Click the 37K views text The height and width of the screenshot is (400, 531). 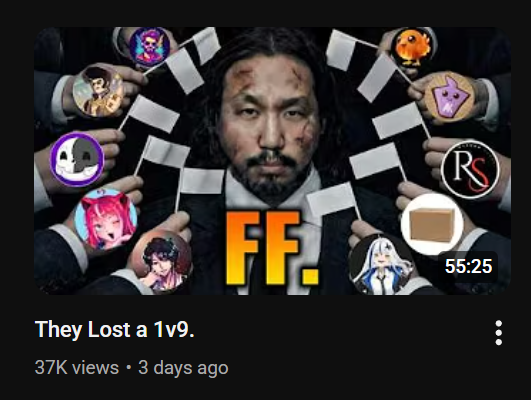(x=77, y=367)
